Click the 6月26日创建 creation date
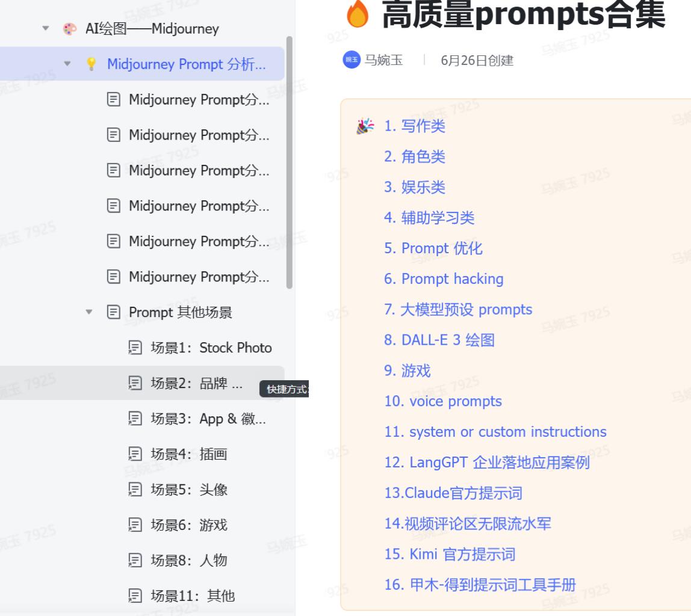This screenshot has width=691, height=616. pyautogui.click(x=477, y=60)
